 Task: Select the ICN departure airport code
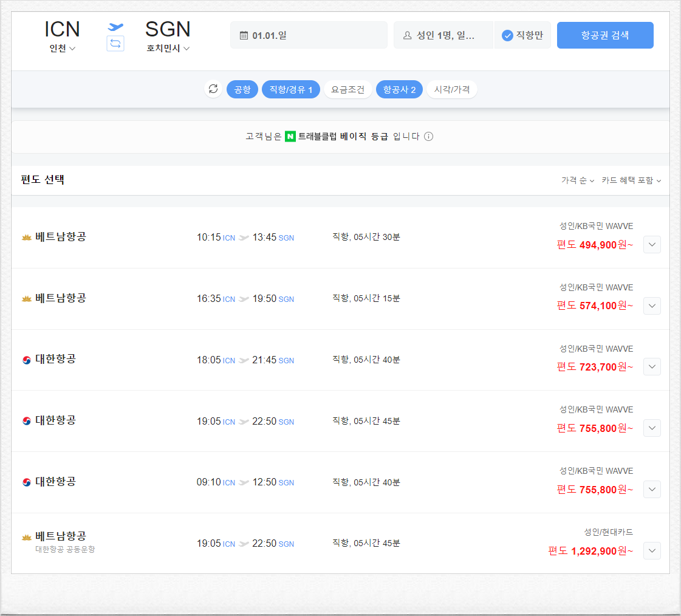pyautogui.click(x=62, y=29)
